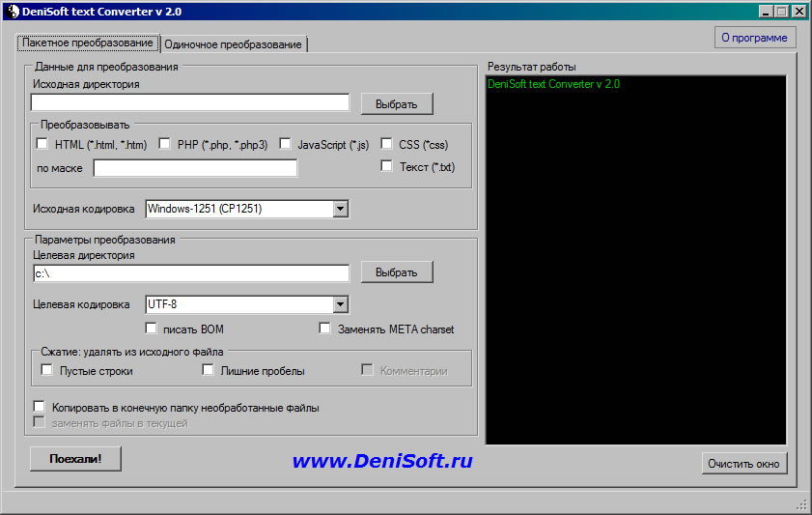Click the по маске text field

coord(195,169)
